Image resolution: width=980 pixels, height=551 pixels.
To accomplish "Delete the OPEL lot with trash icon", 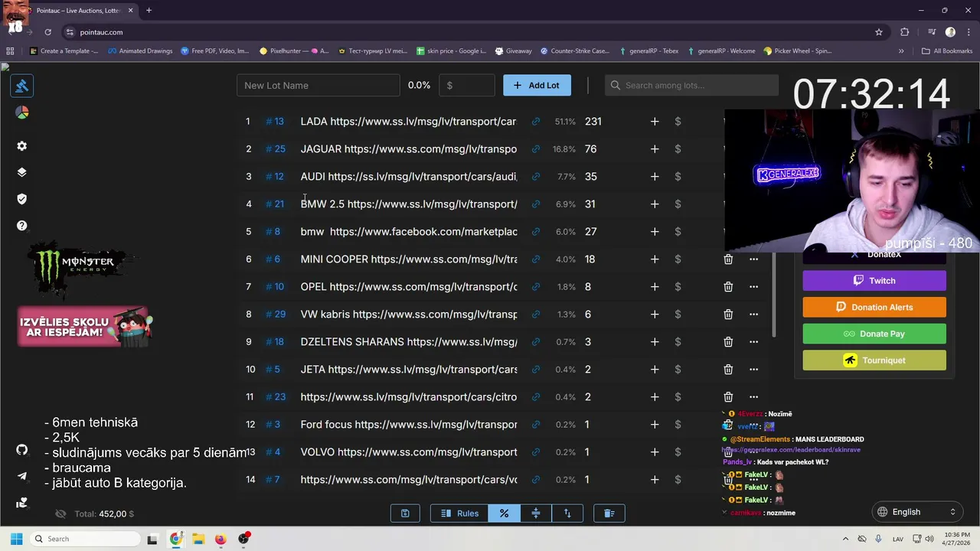I will [728, 287].
